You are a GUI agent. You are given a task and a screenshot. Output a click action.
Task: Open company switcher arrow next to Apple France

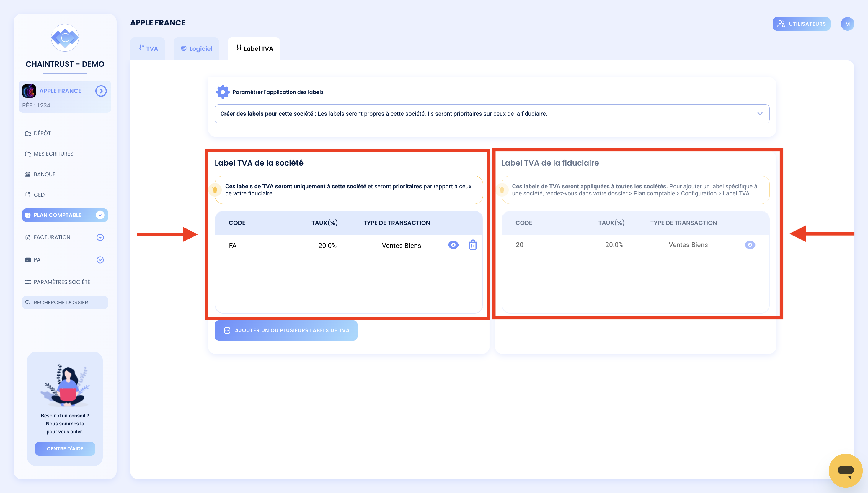(x=101, y=91)
